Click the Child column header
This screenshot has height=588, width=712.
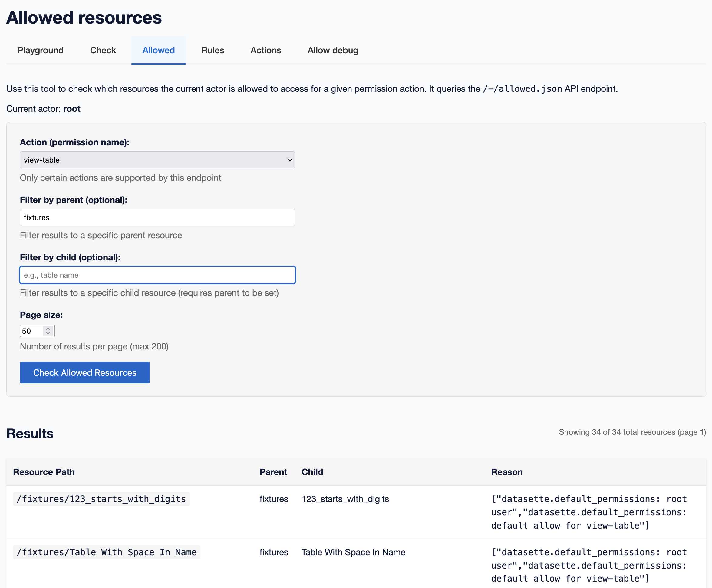click(312, 471)
